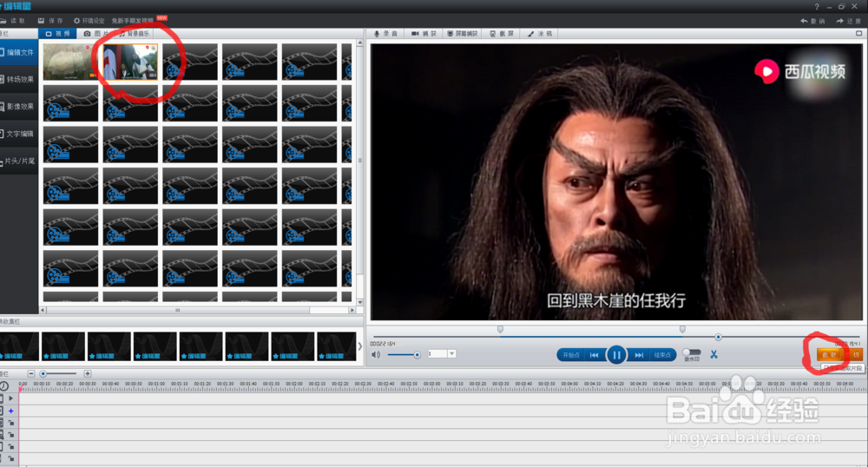868x467 pixels.
Task: Click the previous frame skip-back button
Action: click(x=594, y=355)
